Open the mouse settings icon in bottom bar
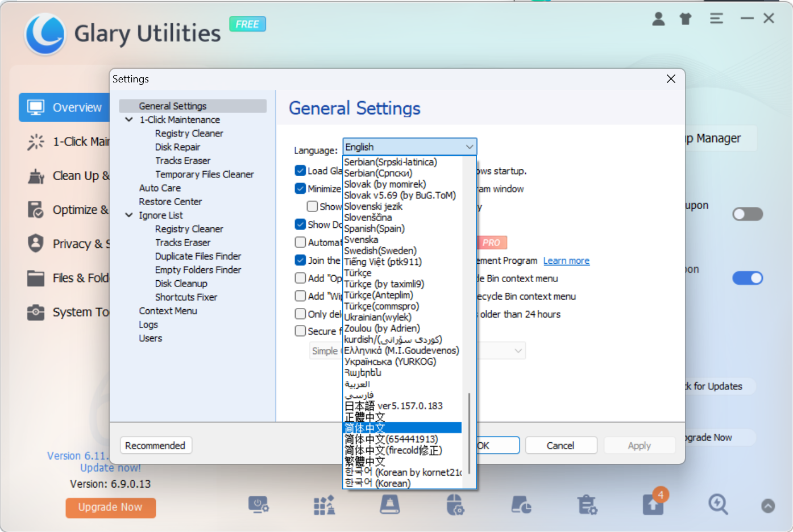The height and width of the screenshot is (532, 793). [x=455, y=505]
